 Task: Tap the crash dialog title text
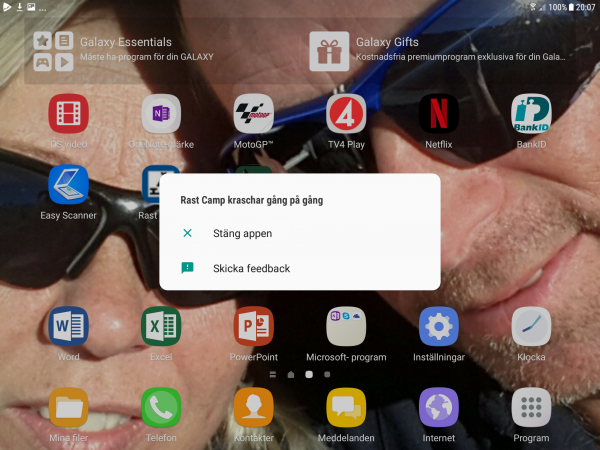[x=252, y=200]
